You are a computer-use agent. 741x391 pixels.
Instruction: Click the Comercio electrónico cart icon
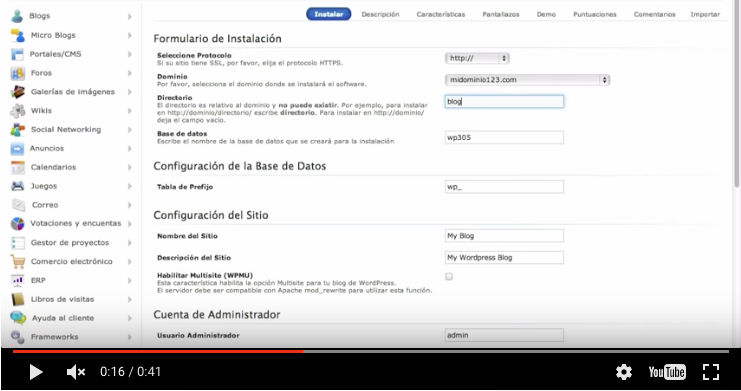pos(17,261)
